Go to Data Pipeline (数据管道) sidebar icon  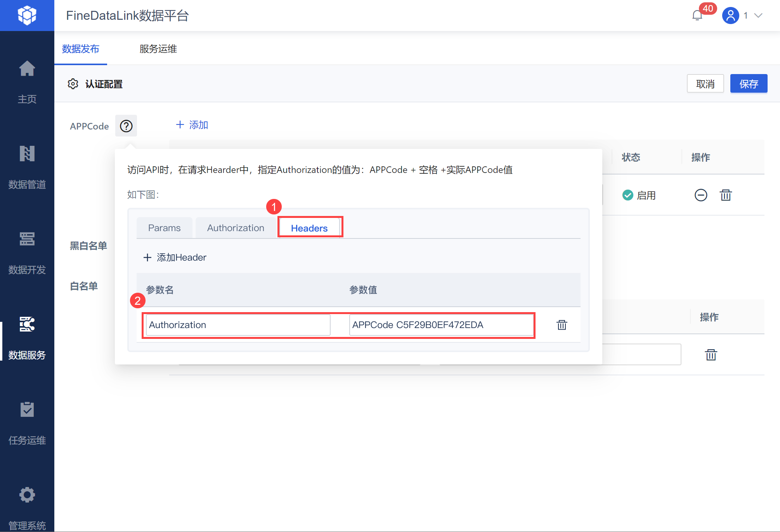coord(27,154)
